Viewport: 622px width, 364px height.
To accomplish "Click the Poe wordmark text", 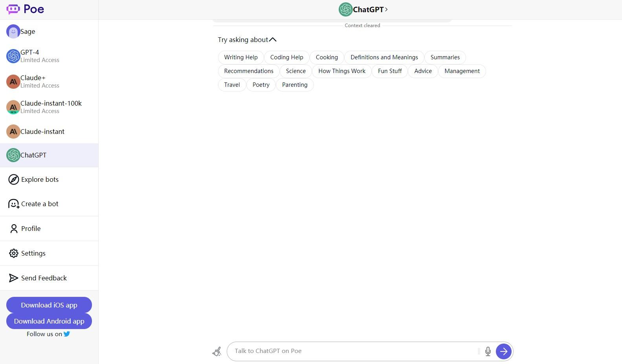I will coord(34,9).
